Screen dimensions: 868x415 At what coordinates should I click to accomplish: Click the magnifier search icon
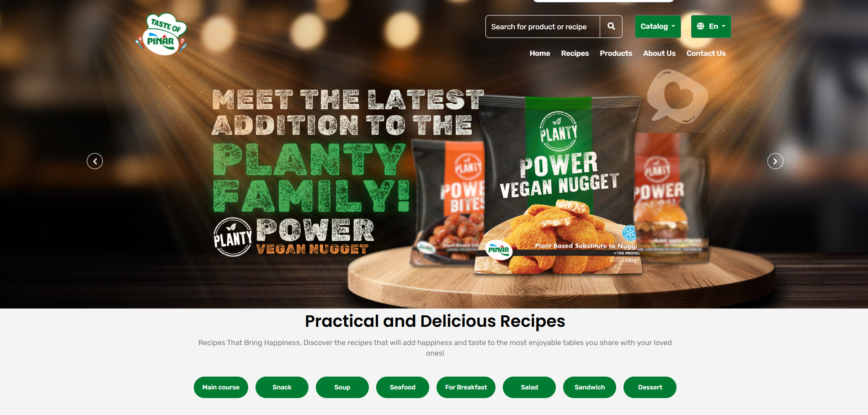pyautogui.click(x=611, y=27)
